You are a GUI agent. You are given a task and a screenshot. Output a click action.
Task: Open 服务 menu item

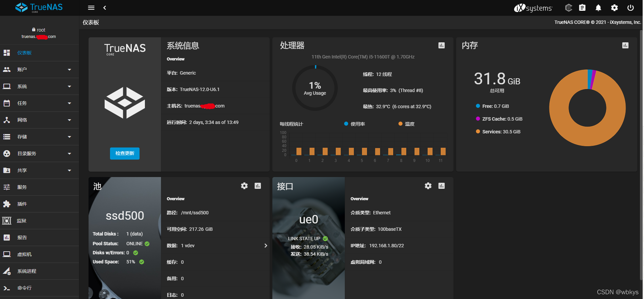pos(40,187)
